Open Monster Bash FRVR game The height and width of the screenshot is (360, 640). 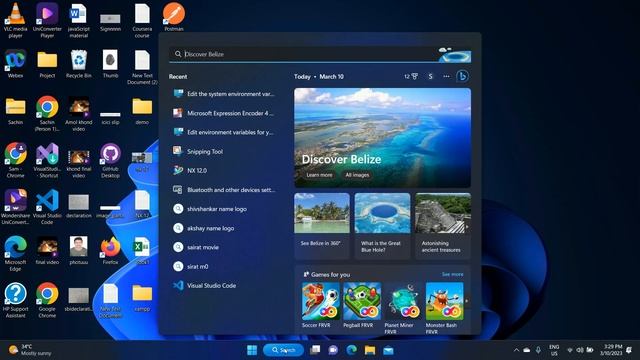[x=444, y=308]
